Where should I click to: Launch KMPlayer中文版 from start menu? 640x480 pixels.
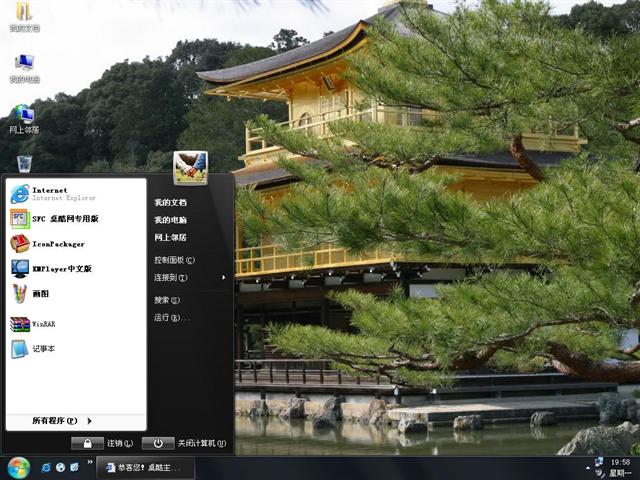click(x=76, y=269)
